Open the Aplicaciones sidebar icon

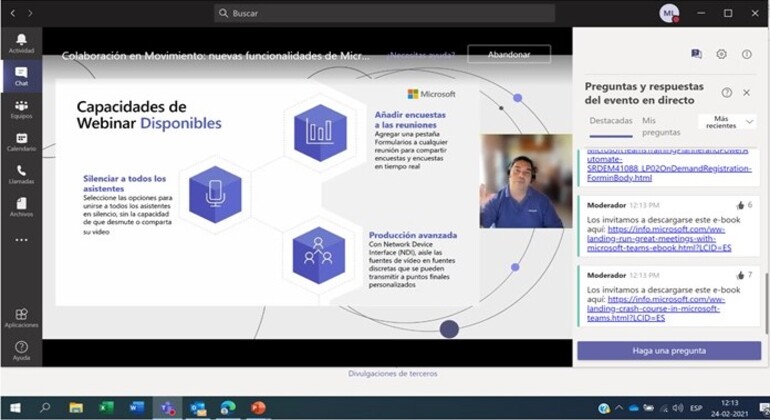pyautogui.click(x=21, y=318)
